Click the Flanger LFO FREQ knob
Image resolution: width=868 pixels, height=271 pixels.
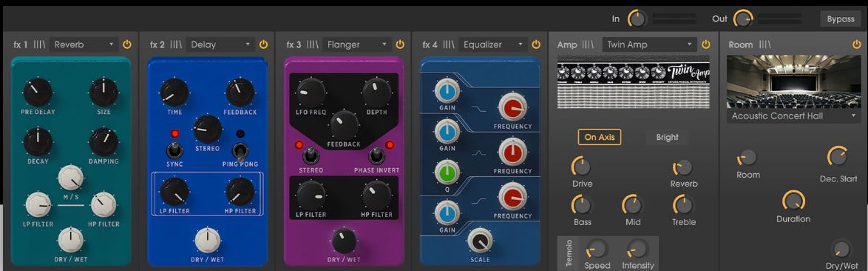pos(311,93)
